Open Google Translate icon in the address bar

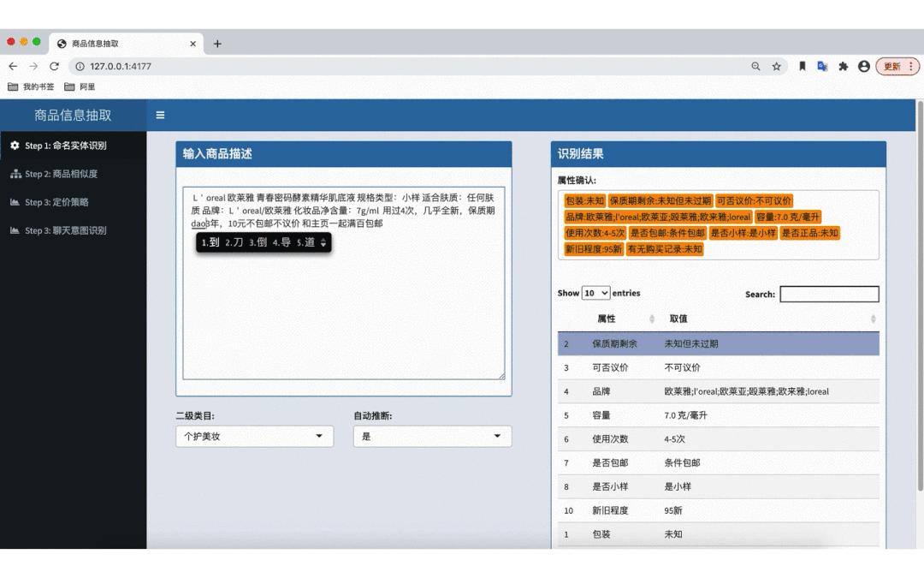[x=822, y=66]
